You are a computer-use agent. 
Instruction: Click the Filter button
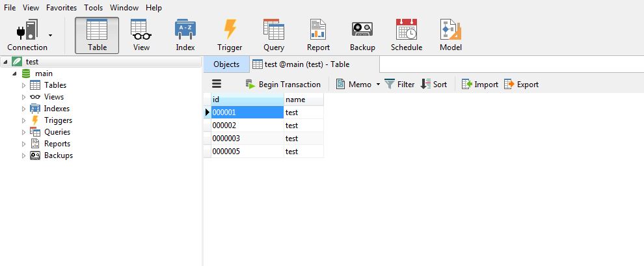click(399, 85)
